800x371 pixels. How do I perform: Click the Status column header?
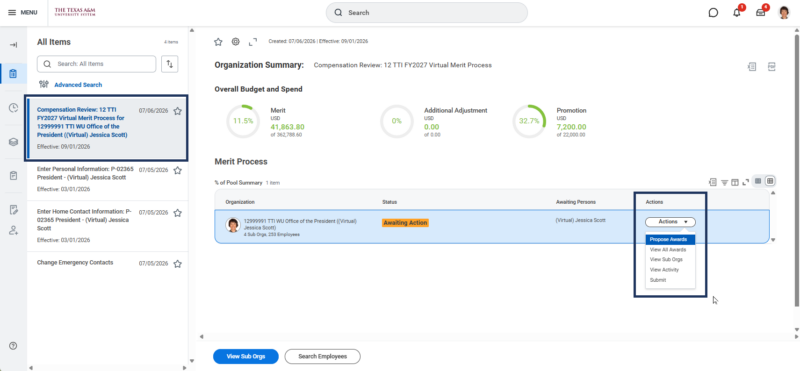coord(389,202)
